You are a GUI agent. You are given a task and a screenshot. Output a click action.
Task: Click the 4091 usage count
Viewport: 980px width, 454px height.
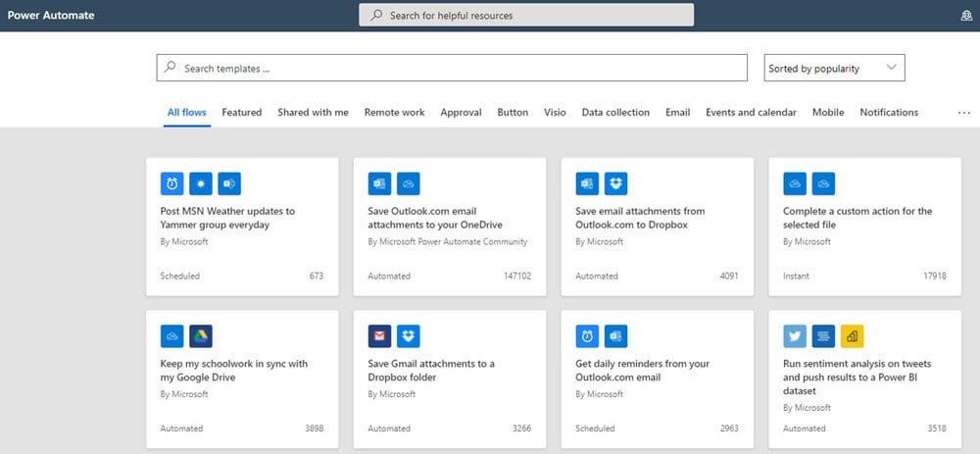point(728,276)
